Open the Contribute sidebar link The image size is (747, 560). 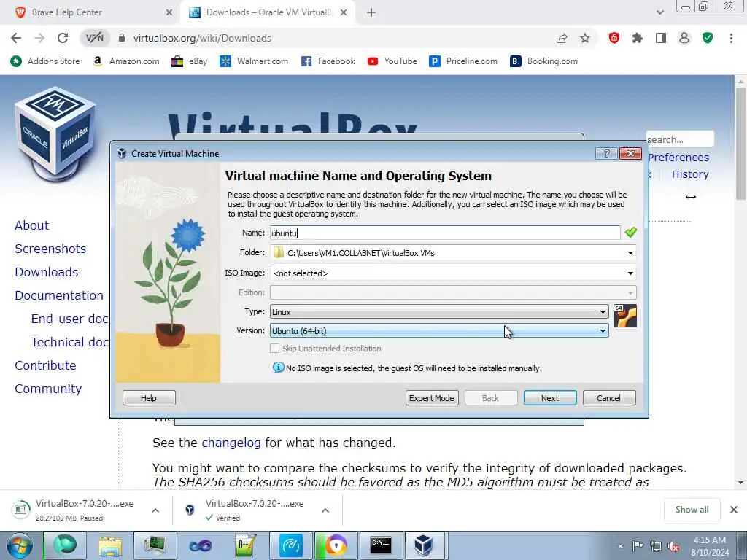(45, 365)
